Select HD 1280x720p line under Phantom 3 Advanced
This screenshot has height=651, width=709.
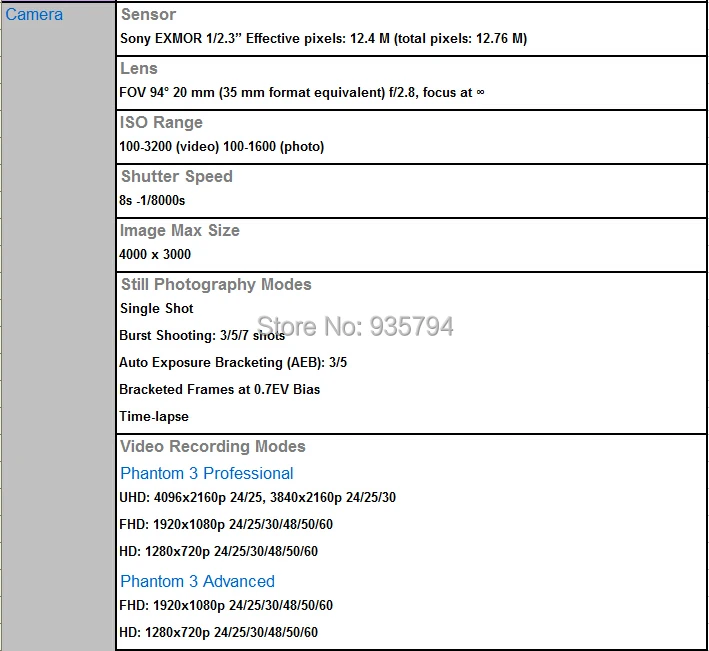point(218,632)
